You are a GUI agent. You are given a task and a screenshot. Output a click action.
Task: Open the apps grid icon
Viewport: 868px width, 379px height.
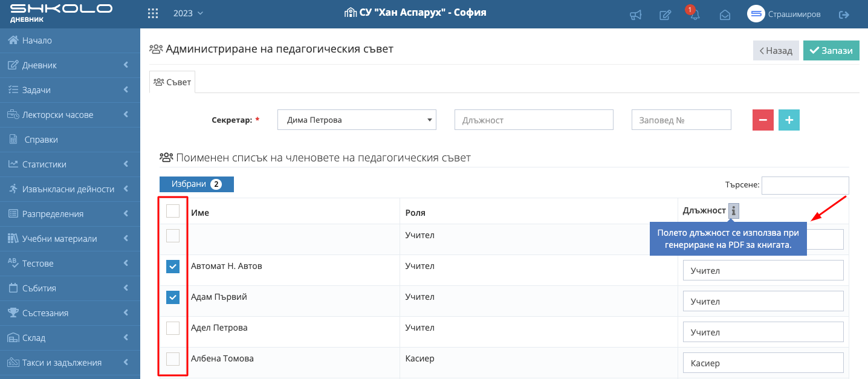(x=153, y=13)
